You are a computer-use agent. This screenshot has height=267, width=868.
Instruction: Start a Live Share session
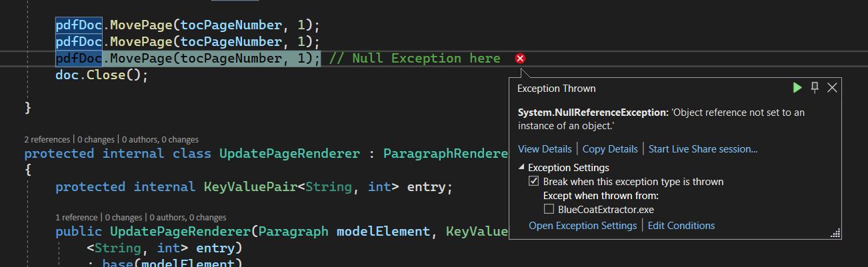tap(703, 149)
